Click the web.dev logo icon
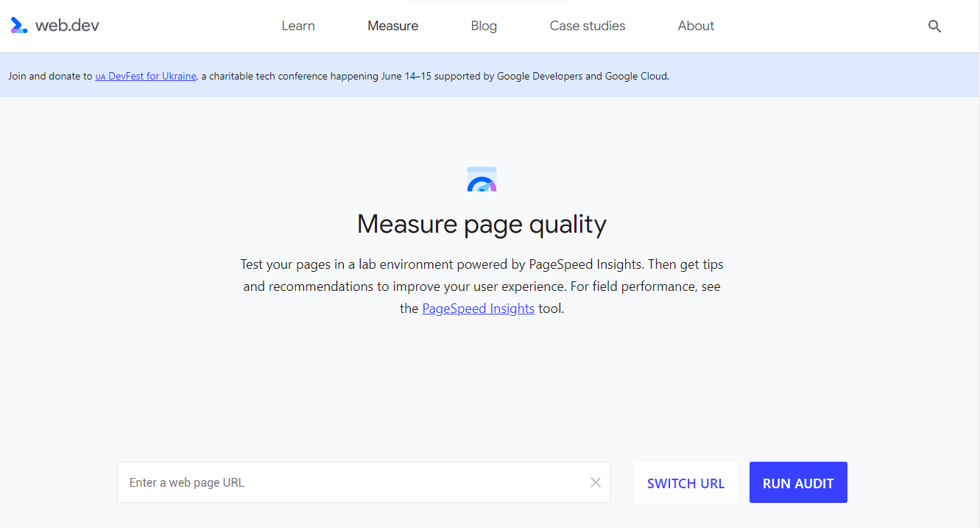Screen dimensions: 980x528 [18, 25]
